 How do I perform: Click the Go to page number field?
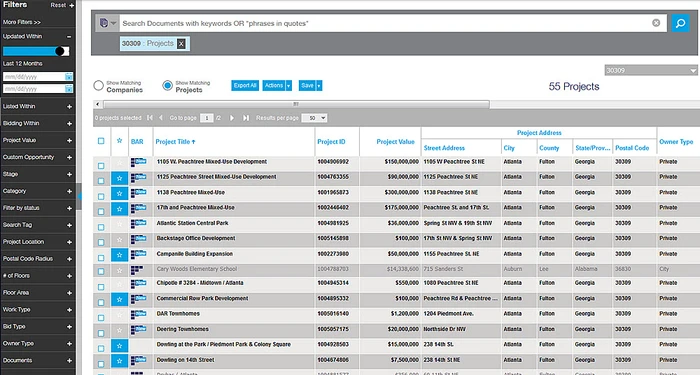point(206,118)
